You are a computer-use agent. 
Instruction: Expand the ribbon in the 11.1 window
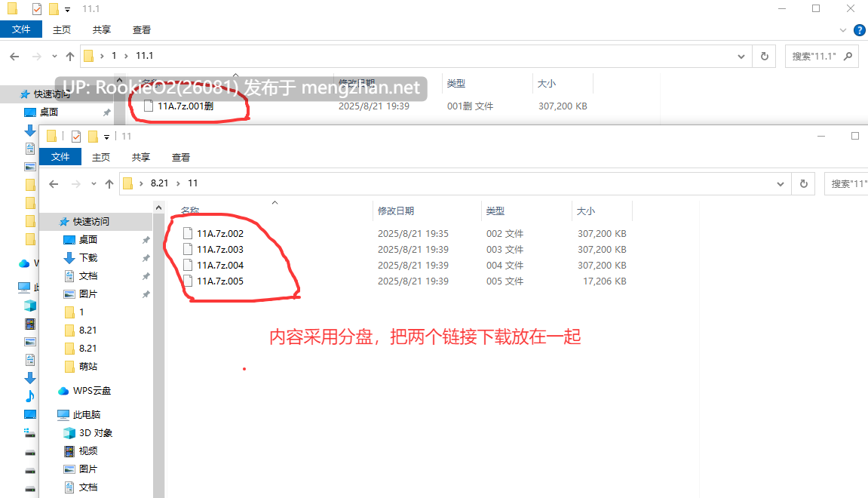[842, 30]
